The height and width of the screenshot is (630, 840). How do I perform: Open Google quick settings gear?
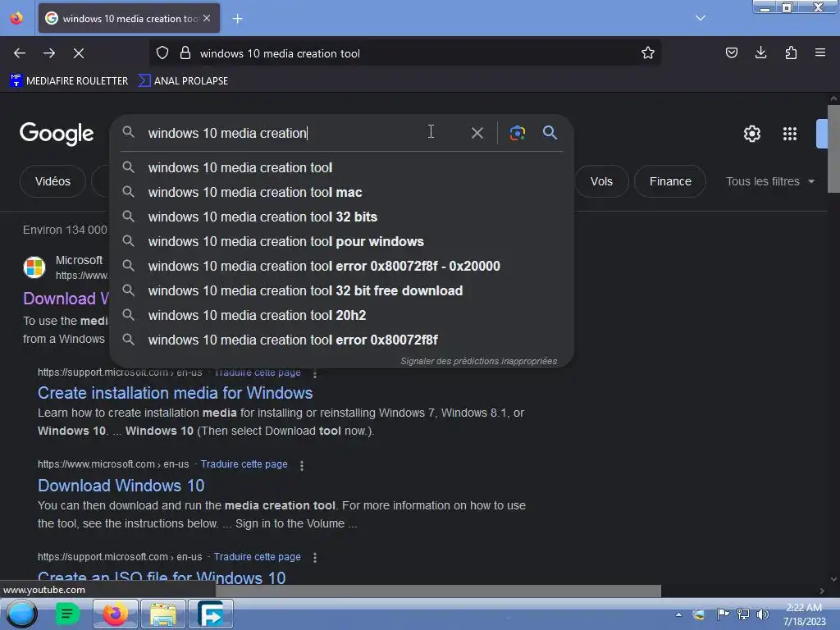pyautogui.click(x=752, y=134)
